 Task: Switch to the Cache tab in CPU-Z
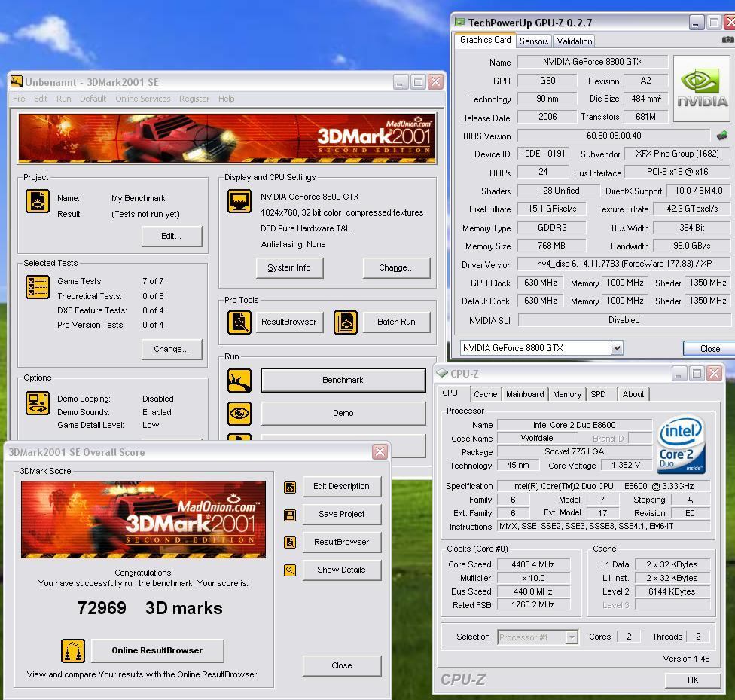(x=485, y=394)
